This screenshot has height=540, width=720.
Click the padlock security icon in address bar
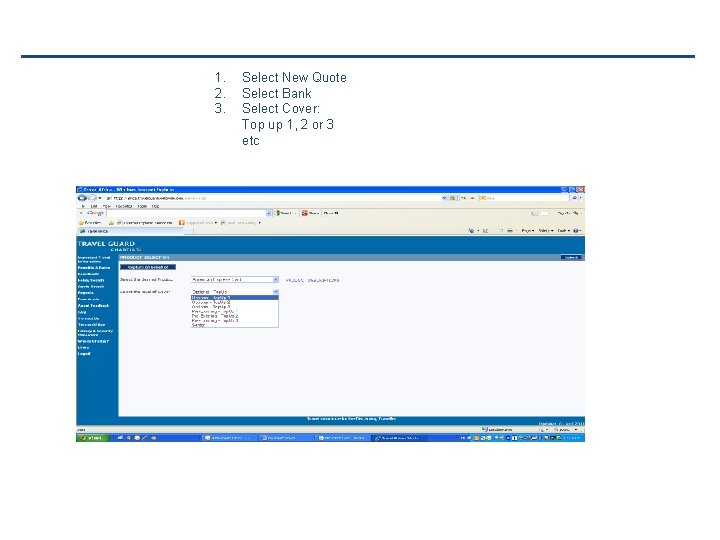452,198
